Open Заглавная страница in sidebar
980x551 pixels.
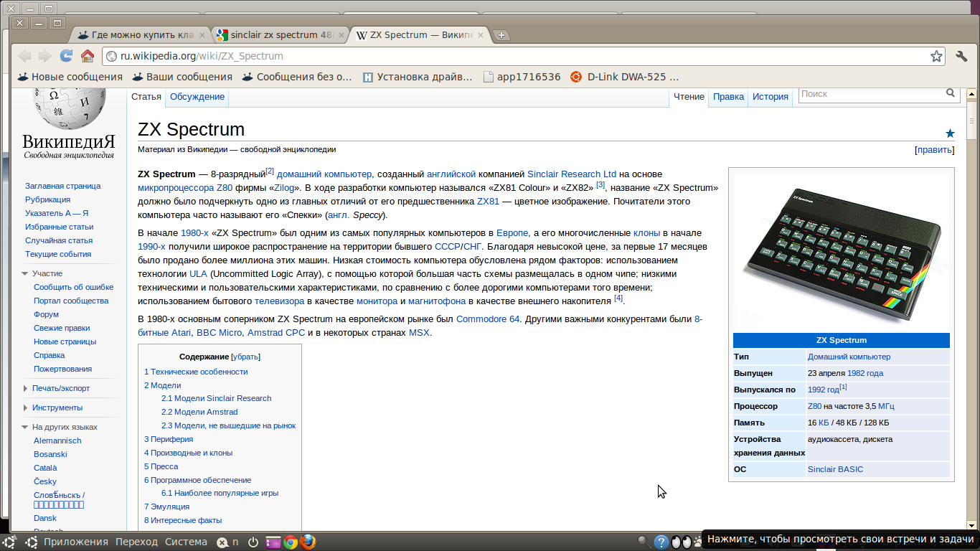(62, 186)
